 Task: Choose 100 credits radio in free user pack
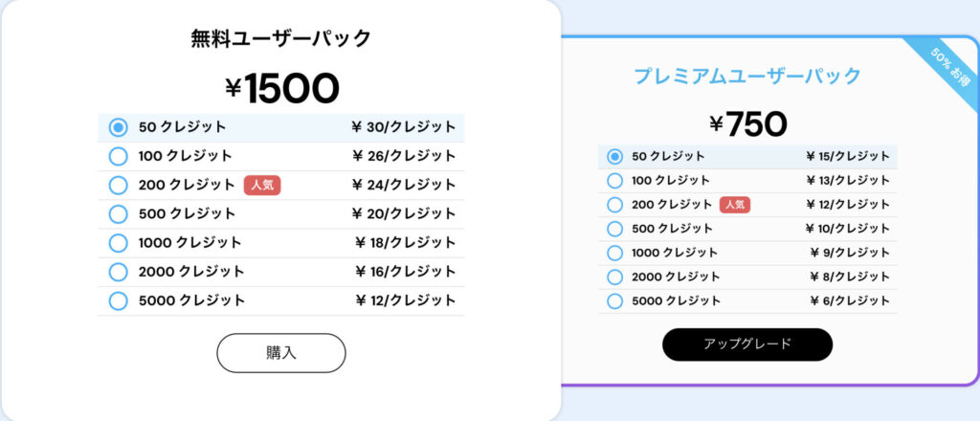[119, 156]
